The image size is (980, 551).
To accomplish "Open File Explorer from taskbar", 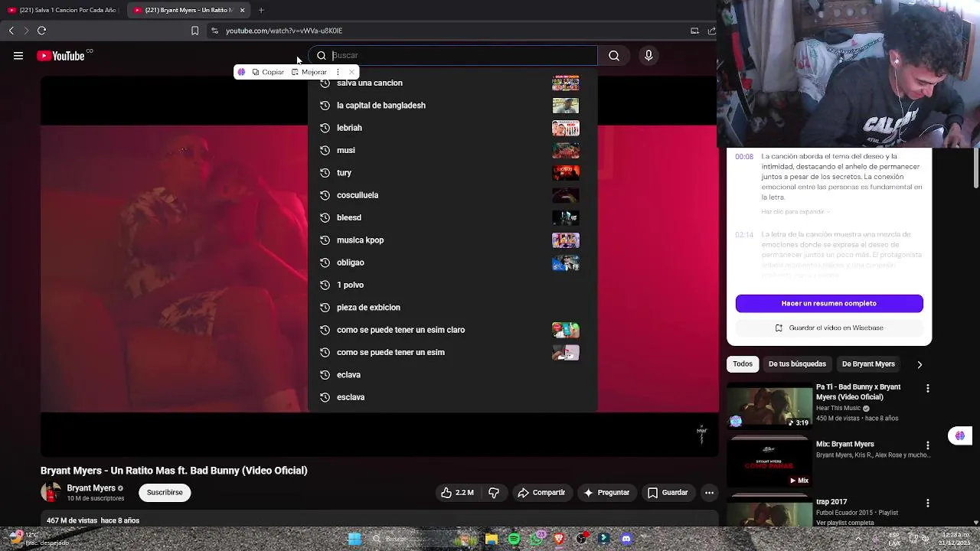I will pos(492,539).
